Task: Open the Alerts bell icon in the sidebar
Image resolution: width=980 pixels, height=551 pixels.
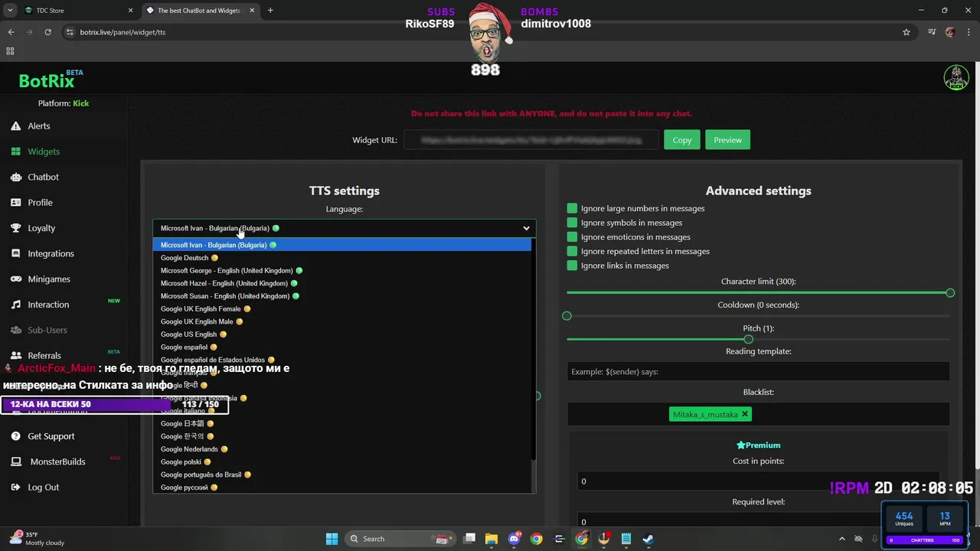Action: tap(15, 126)
